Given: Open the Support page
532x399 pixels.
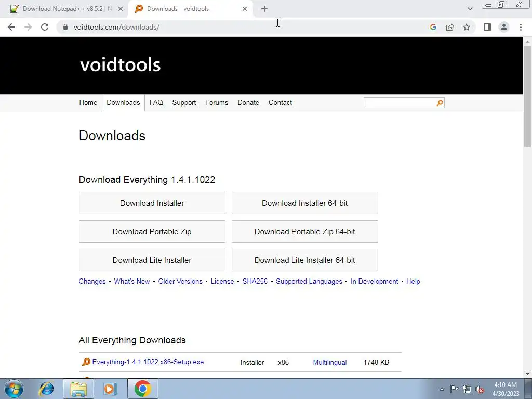Looking at the screenshot, I should pyautogui.click(x=184, y=102).
